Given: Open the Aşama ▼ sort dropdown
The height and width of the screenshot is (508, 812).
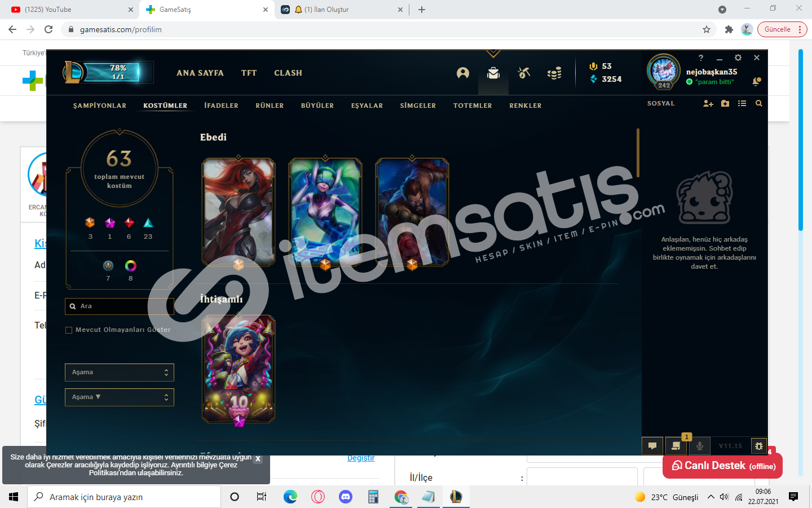Looking at the screenshot, I should (120, 397).
